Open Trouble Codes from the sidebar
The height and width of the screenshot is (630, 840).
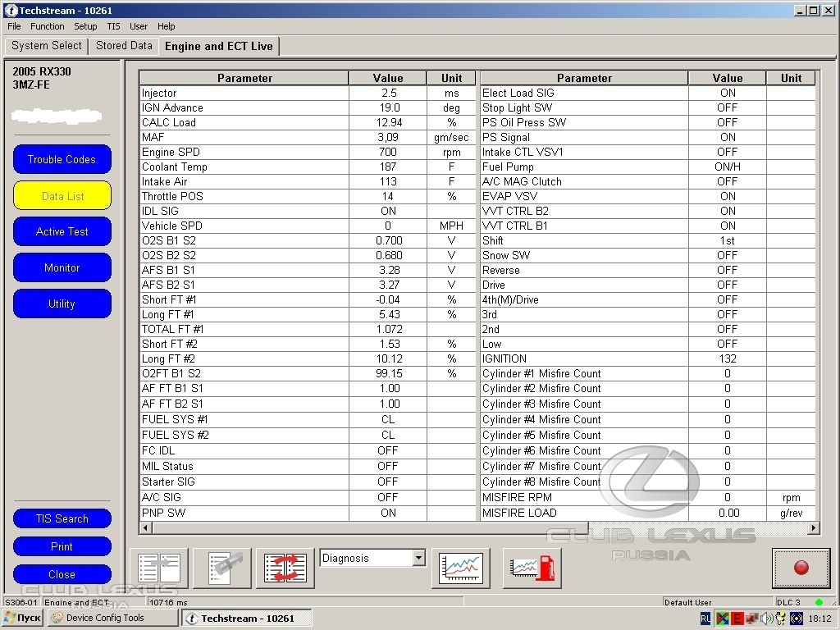tap(62, 159)
